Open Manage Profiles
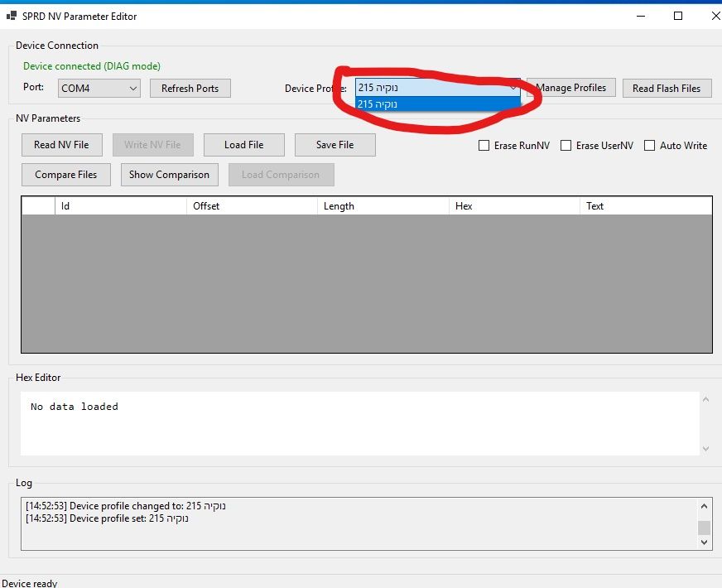Image resolution: width=722 pixels, height=588 pixels. (x=570, y=88)
